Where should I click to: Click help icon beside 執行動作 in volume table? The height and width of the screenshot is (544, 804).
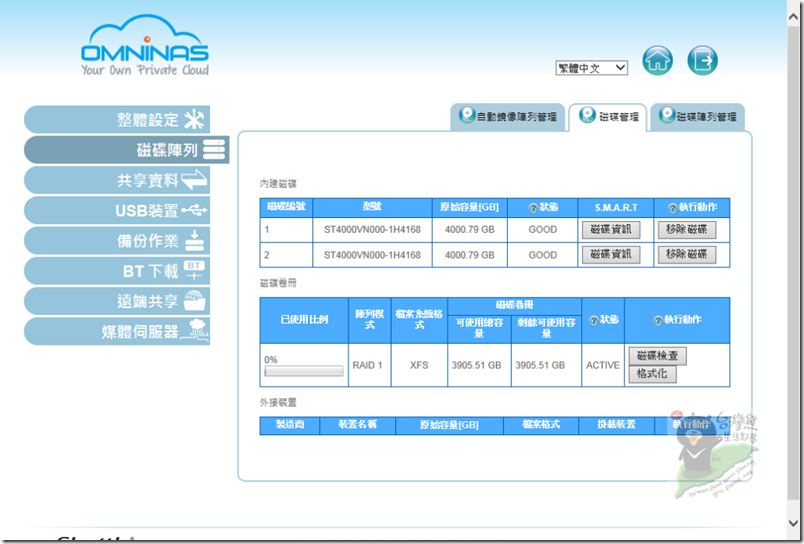tap(658, 320)
